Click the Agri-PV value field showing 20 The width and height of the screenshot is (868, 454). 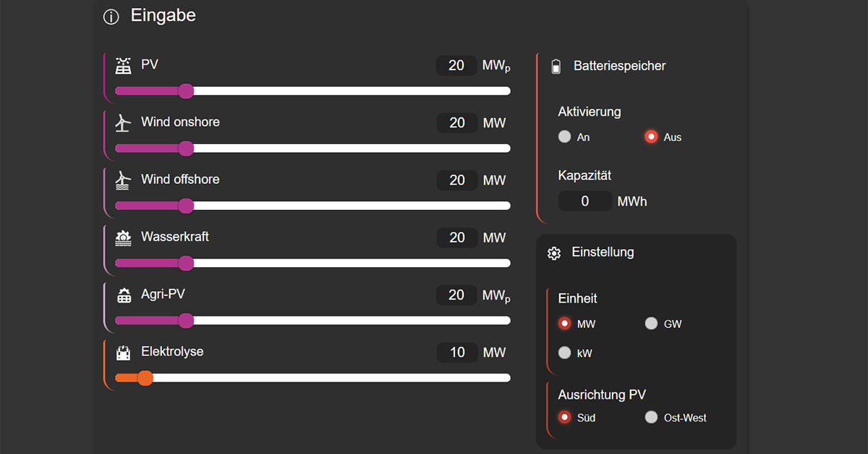point(456,295)
